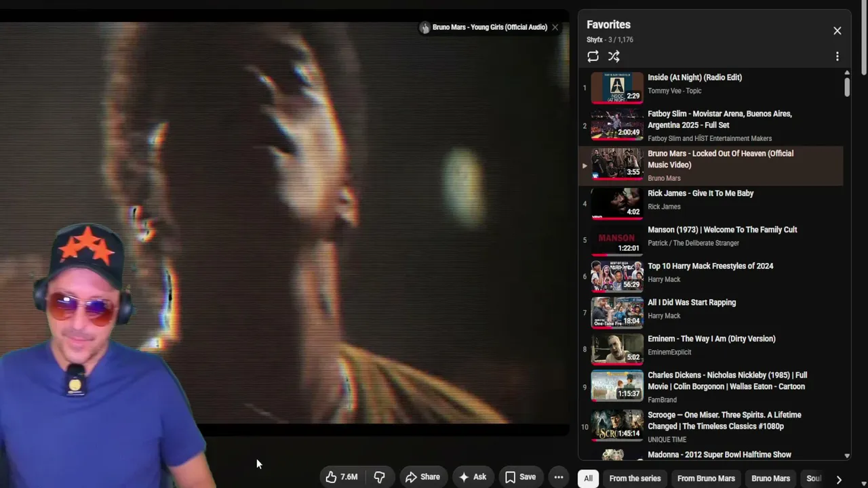Select the From Bruno Mars chip
Viewport: 868px width, 488px height.
pyautogui.click(x=706, y=479)
